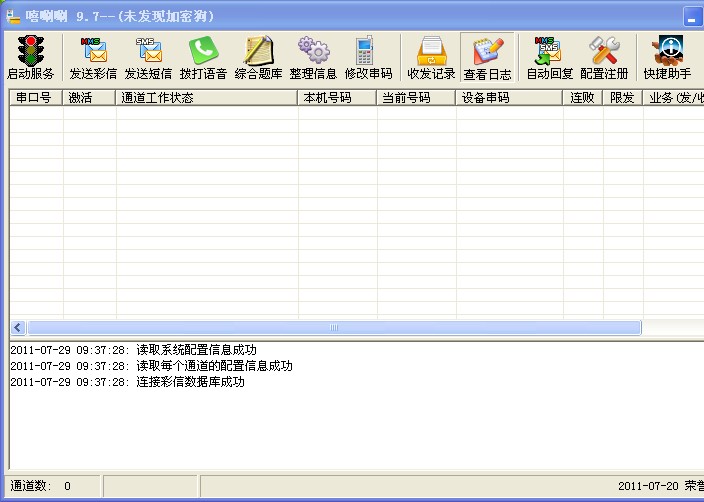The image size is (704, 502).
Task: Click the 启动服务 traffic light icon
Action: click(31, 57)
